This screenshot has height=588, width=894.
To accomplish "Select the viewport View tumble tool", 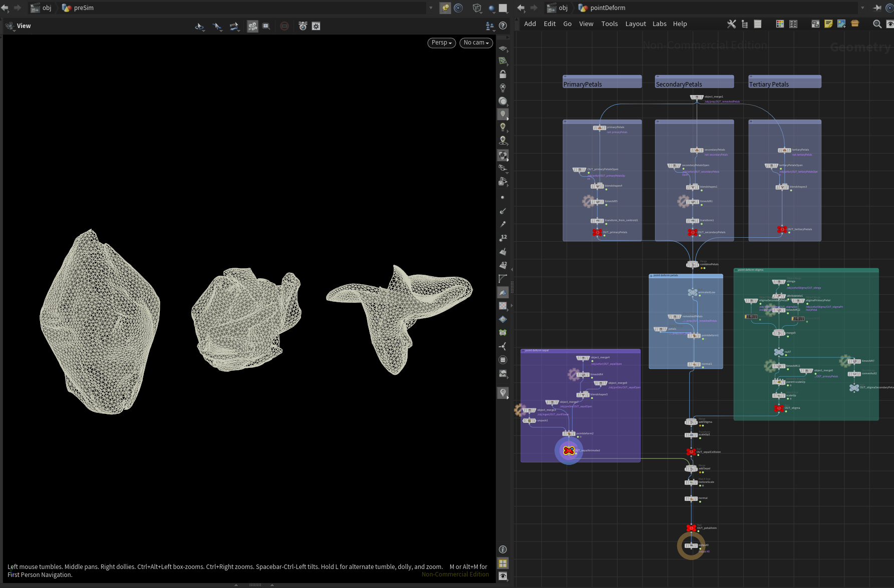I will (200, 26).
